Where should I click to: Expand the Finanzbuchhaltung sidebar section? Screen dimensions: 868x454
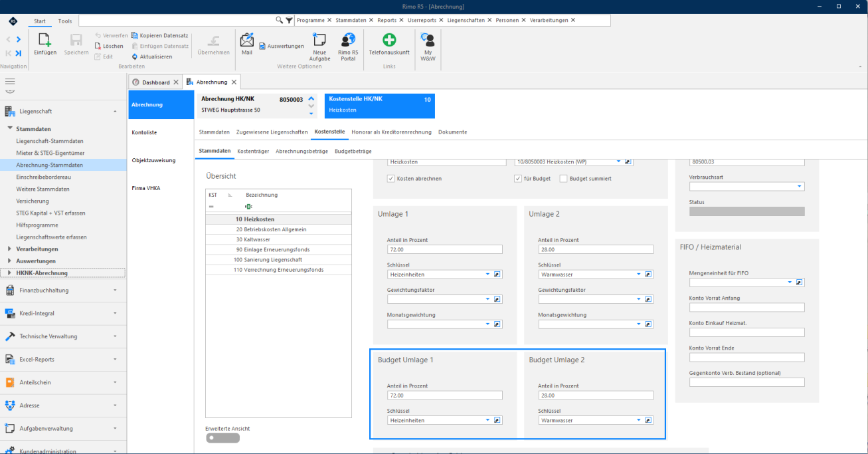point(63,290)
